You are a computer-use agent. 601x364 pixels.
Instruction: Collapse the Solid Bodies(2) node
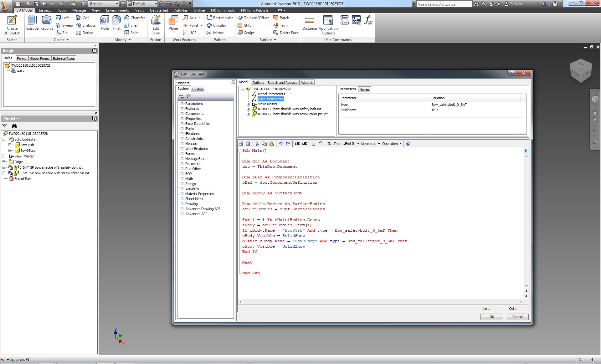[x=4, y=139]
